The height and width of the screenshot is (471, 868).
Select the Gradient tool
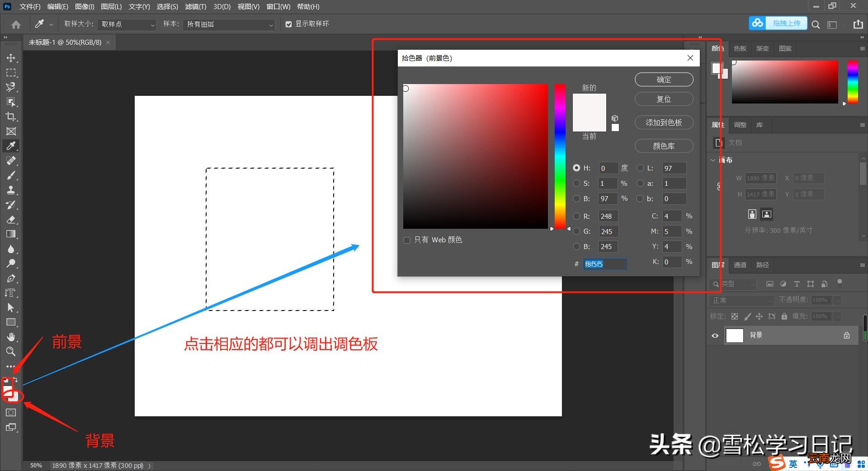[11, 234]
